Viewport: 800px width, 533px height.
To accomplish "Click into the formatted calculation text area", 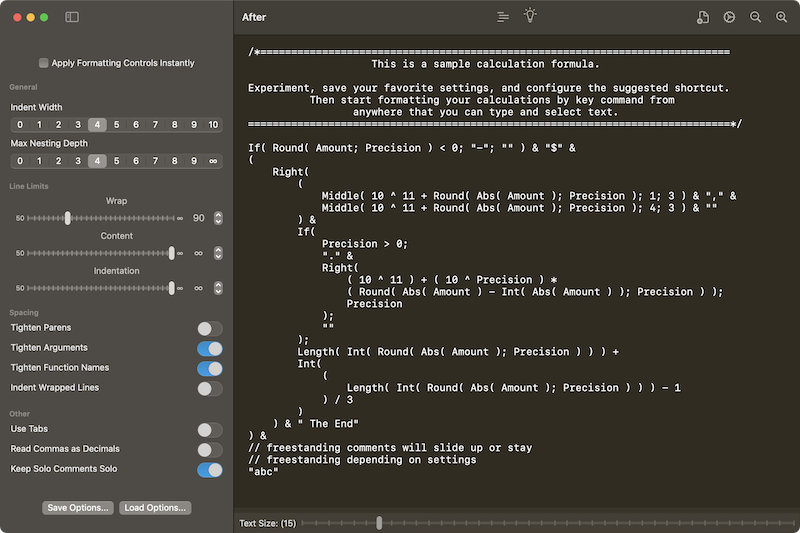I will click(x=516, y=270).
